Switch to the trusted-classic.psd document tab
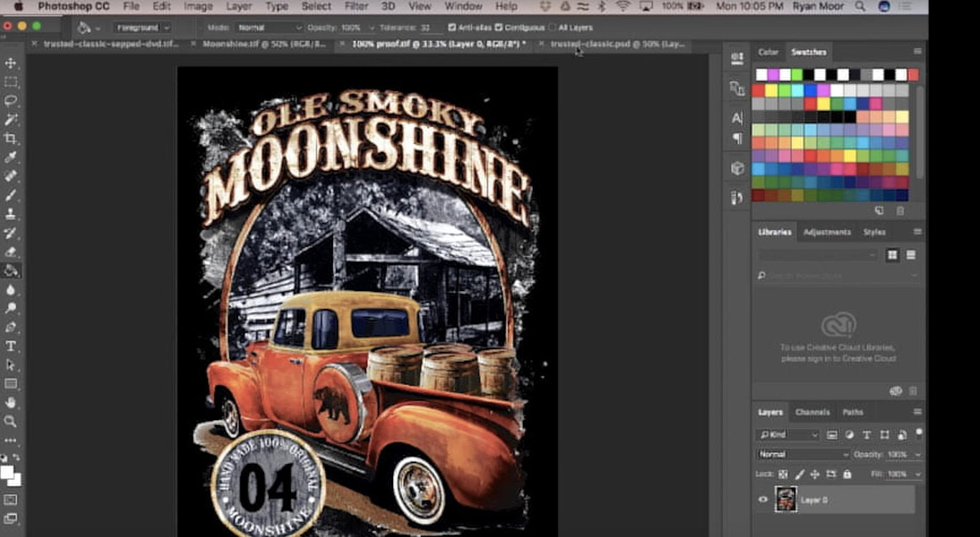 (x=617, y=44)
